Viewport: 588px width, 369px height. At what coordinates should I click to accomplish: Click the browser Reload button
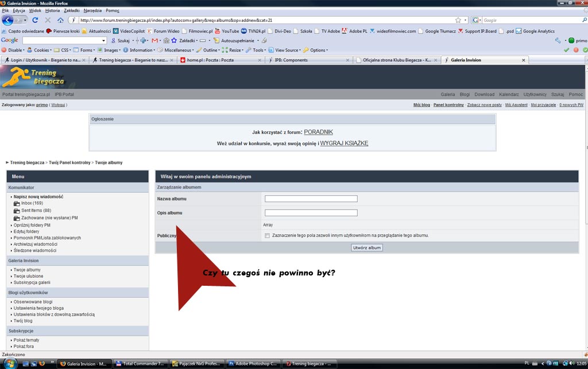(x=35, y=20)
